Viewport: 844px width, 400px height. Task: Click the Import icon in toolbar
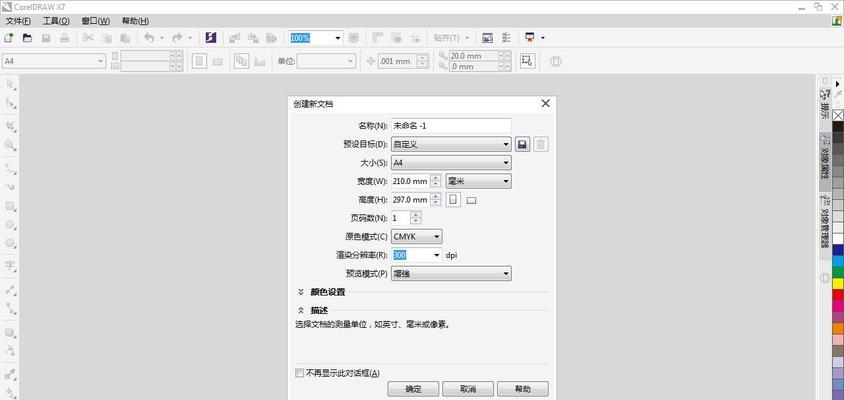coord(235,38)
